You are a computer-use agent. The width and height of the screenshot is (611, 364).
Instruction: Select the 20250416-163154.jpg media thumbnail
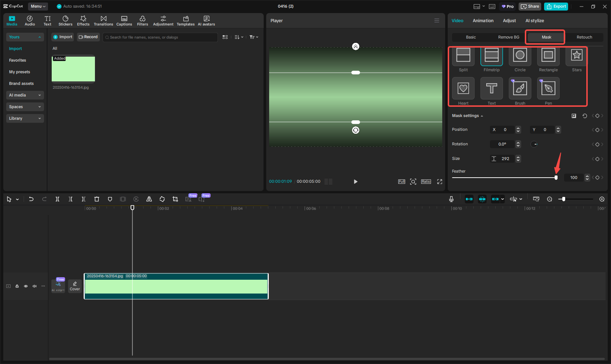(x=73, y=69)
